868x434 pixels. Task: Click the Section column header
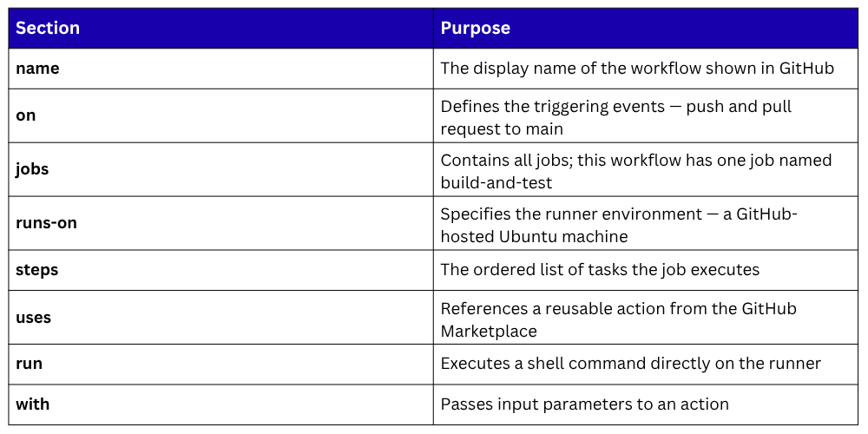click(x=48, y=28)
